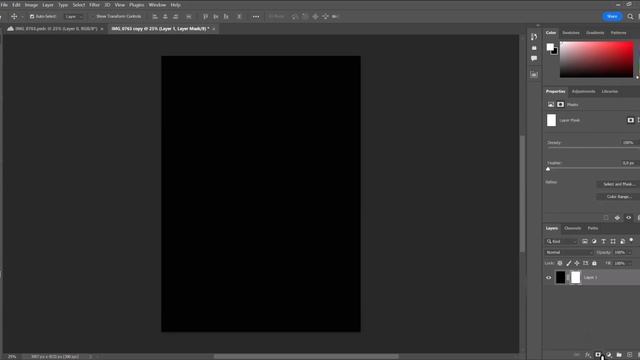Click prevent artboard auto-nesting lock icon
640x360 pixels.
[x=586, y=263]
